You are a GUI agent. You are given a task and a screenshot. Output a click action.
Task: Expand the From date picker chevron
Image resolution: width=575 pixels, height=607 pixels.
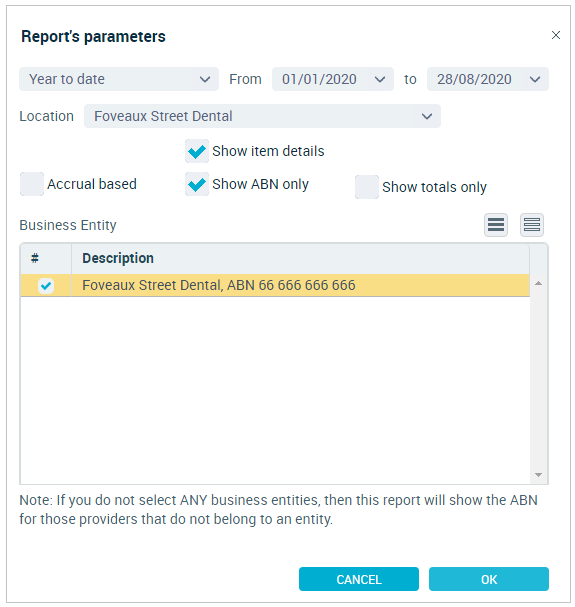[x=380, y=79]
